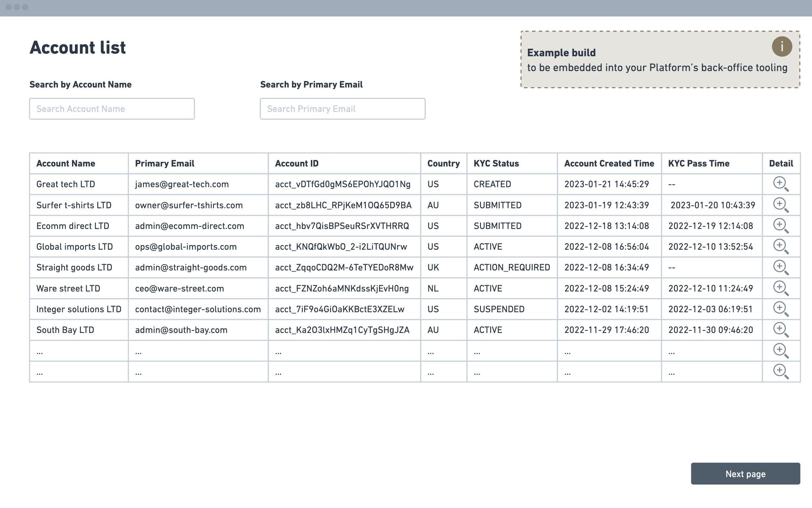Viewport: 812px width, 508px height.
Task: Click the KYC Status column header
Action: 496,163
